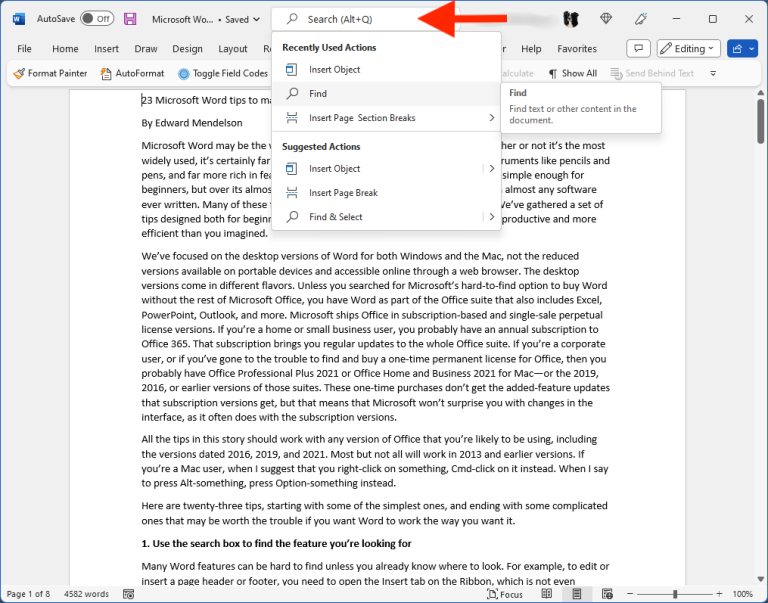Open the toolbar customize overflow arrow
The image size is (768, 603).
713,73
